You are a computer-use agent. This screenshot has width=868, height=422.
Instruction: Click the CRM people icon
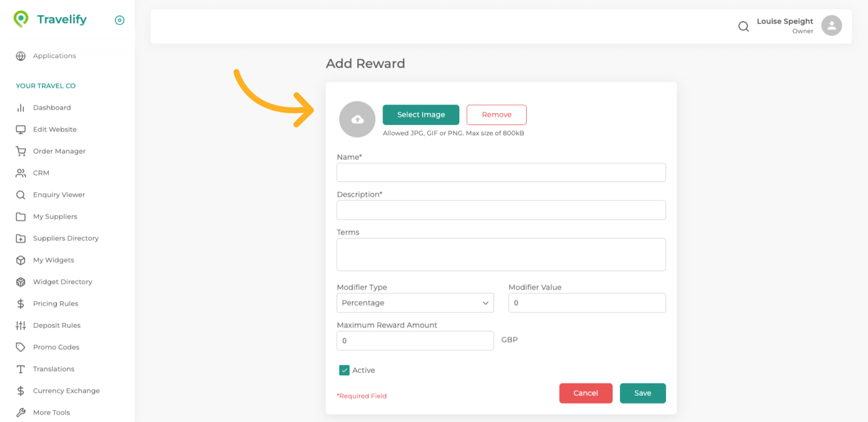click(21, 173)
